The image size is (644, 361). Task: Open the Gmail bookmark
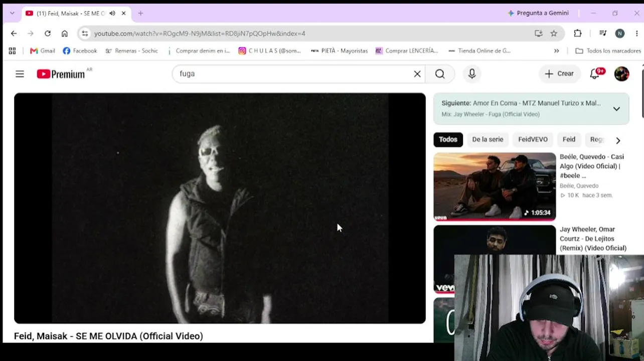point(43,51)
